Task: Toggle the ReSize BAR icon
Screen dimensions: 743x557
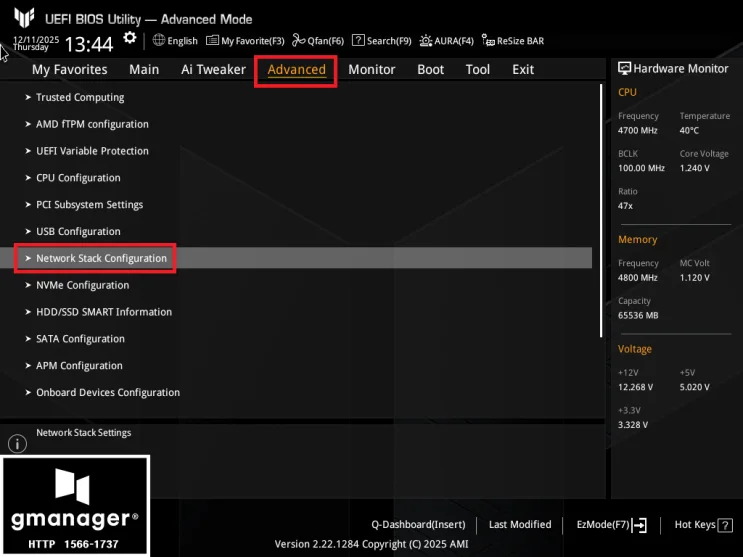Action: [488, 40]
